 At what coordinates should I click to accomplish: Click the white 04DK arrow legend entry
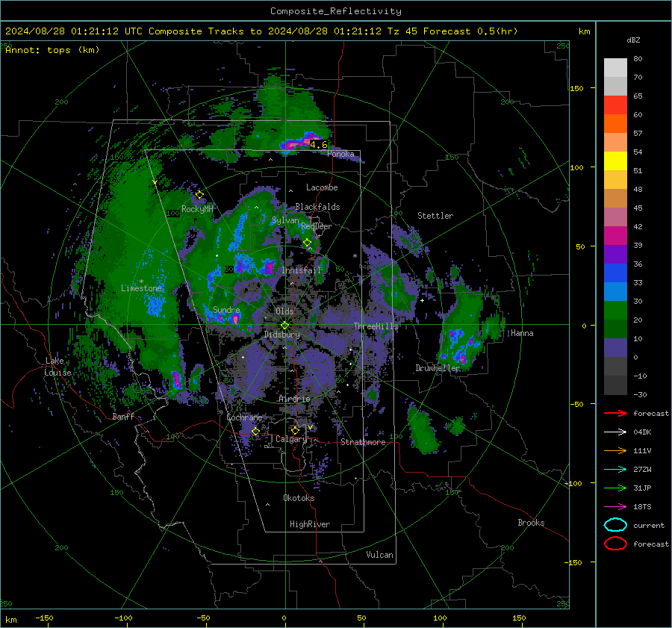click(615, 432)
